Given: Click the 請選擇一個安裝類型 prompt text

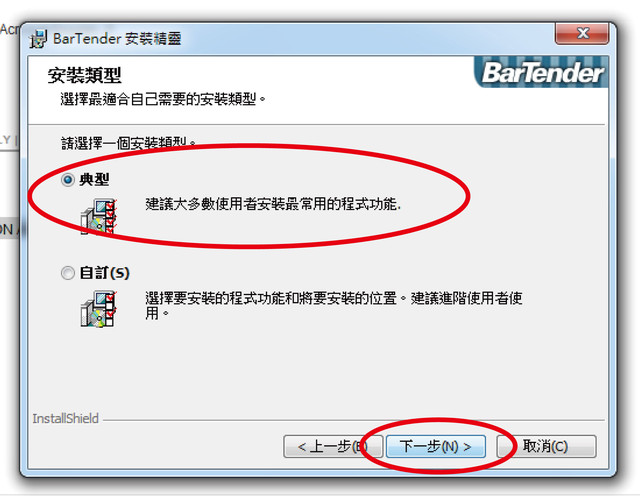Looking at the screenshot, I should click(x=129, y=143).
